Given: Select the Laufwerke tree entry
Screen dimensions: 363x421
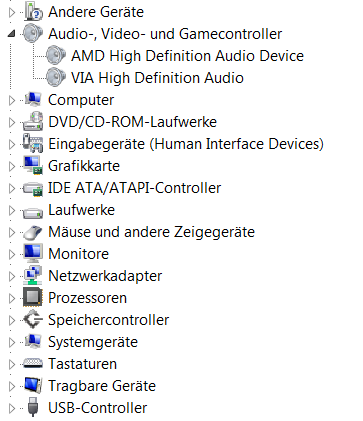Looking at the screenshot, I should click(81, 210).
